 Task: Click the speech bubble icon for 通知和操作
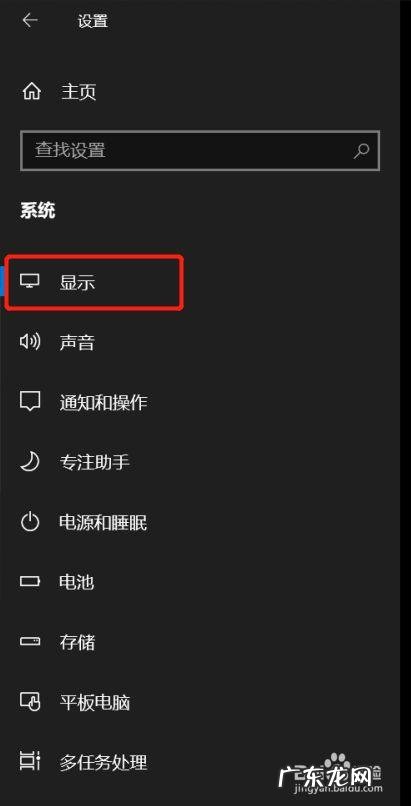pos(29,401)
